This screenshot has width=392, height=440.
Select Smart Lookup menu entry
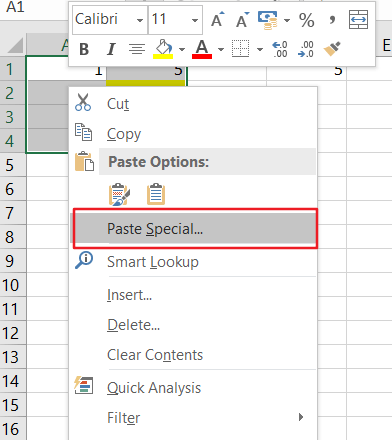point(193,262)
